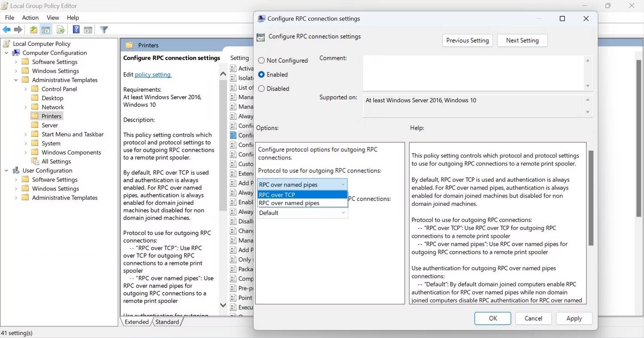Click the Show/Hide Action Pane icon
The height and width of the screenshot is (338, 644).
coord(88,30)
